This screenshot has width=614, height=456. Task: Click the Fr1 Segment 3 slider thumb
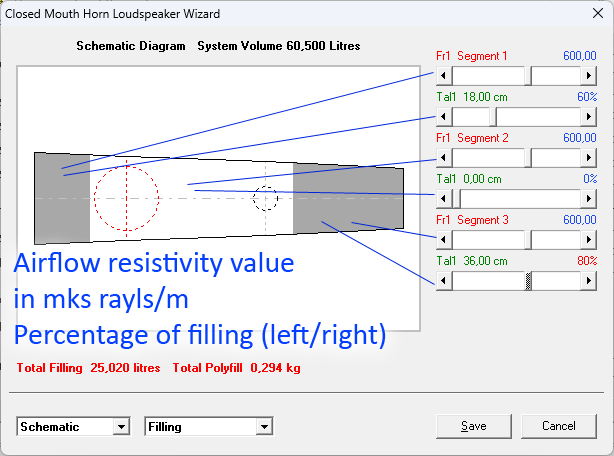coord(528,240)
